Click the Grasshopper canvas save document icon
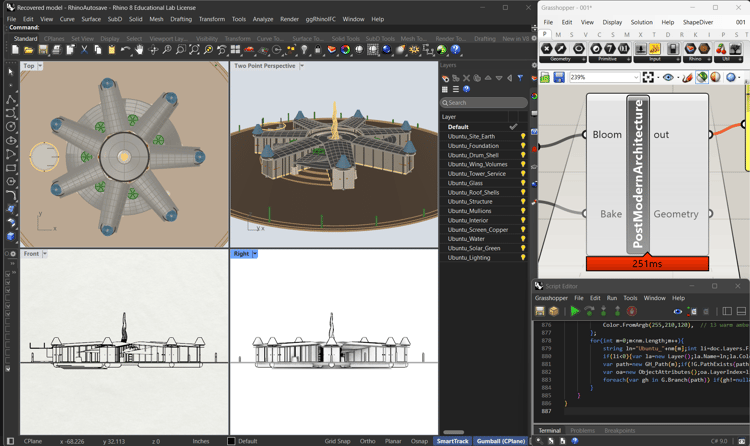The image size is (750, 446). pos(559,77)
